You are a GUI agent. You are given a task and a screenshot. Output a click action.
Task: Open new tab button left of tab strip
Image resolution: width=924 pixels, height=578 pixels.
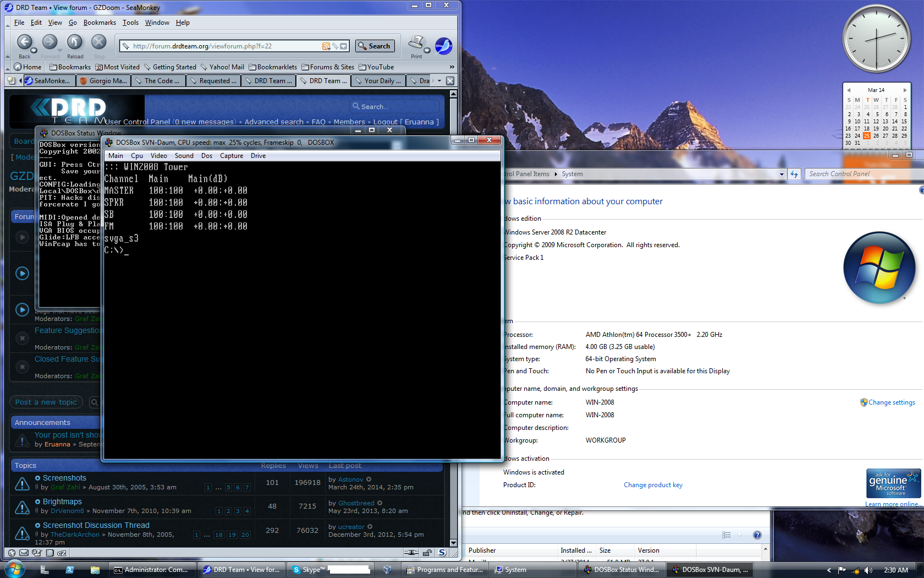click(11, 80)
